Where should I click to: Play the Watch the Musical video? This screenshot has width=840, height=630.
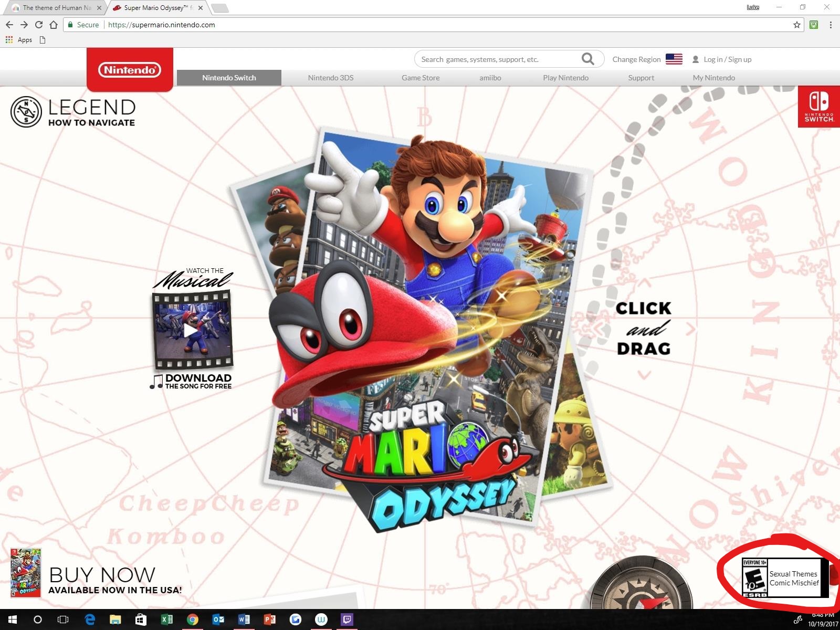pyautogui.click(x=192, y=330)
